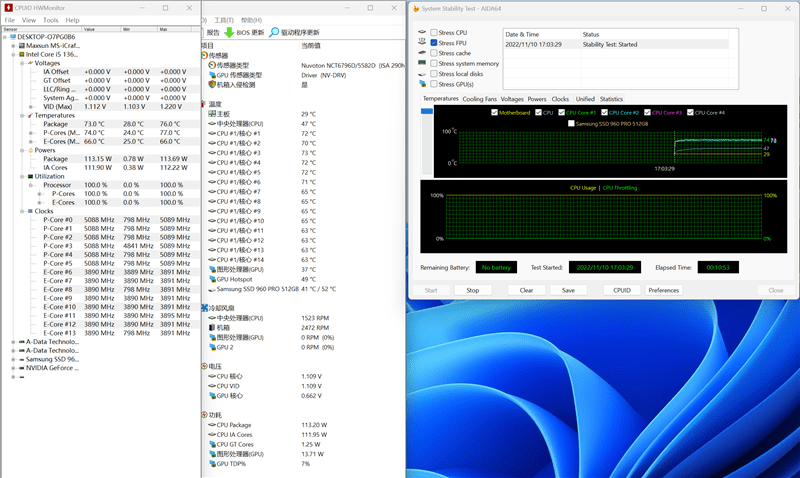This screenshot has height=478, width=800.
Task: Click the Voltages lightning icon in HWMonitor
Action: point(31,63)
